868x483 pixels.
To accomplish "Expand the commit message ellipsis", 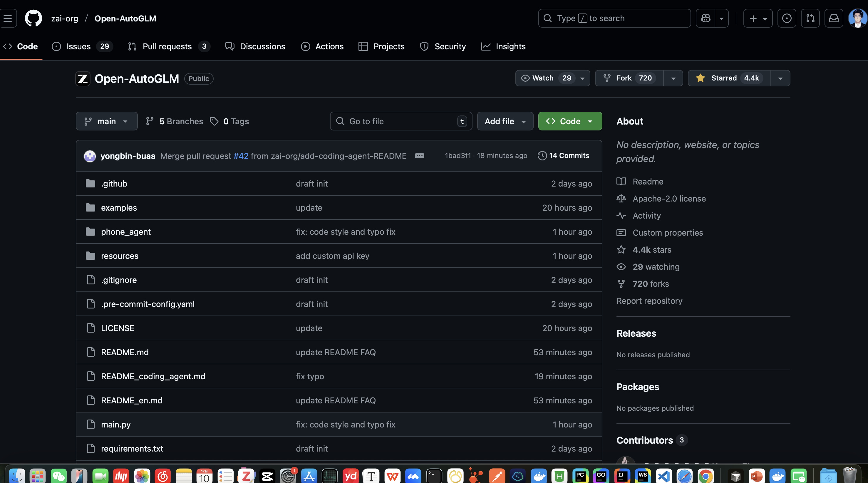I will click(419, 156).
